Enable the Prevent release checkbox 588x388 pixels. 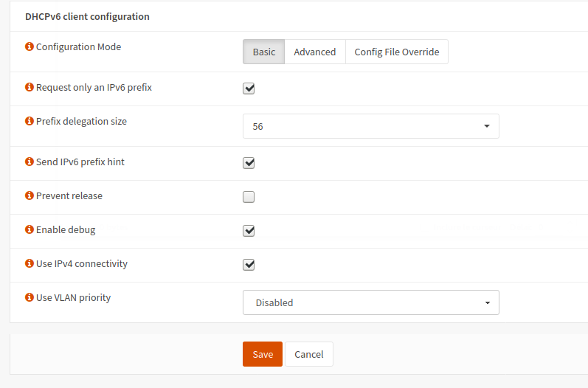[x=249, y=197]
